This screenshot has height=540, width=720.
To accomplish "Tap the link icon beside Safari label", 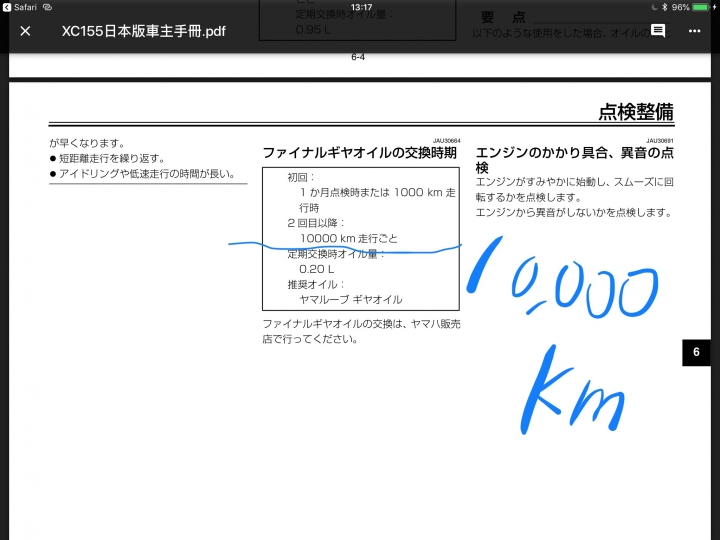I will [47, 7].
